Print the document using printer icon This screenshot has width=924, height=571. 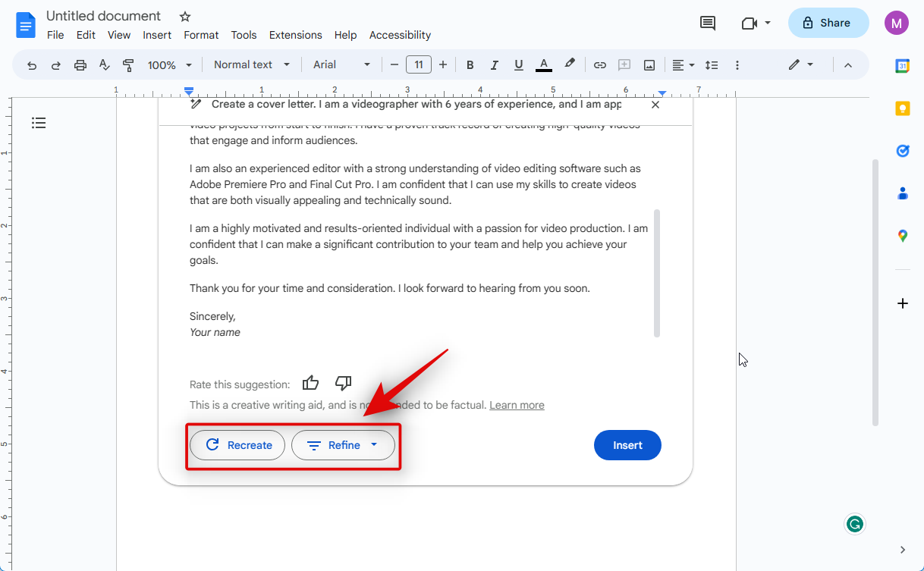point(80,65)
